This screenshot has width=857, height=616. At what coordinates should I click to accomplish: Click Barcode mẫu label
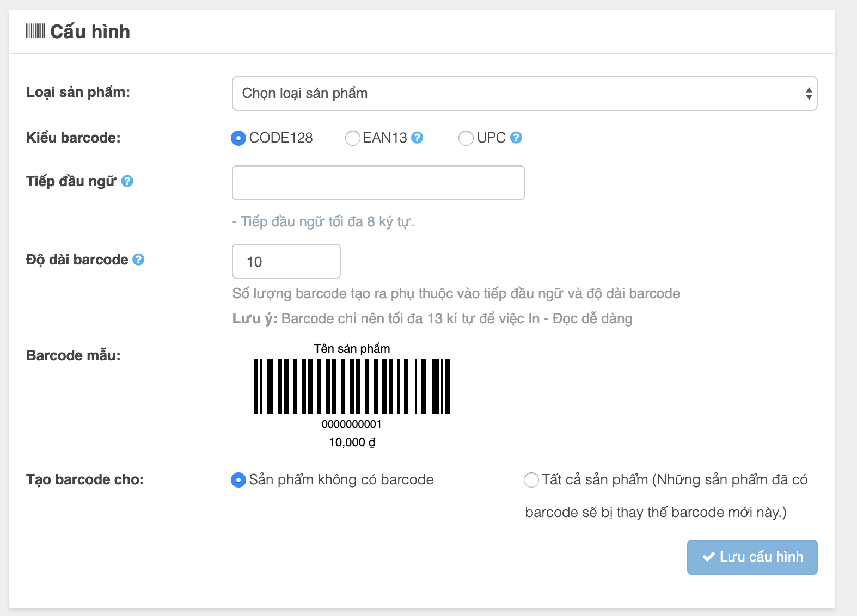point(74,355)
